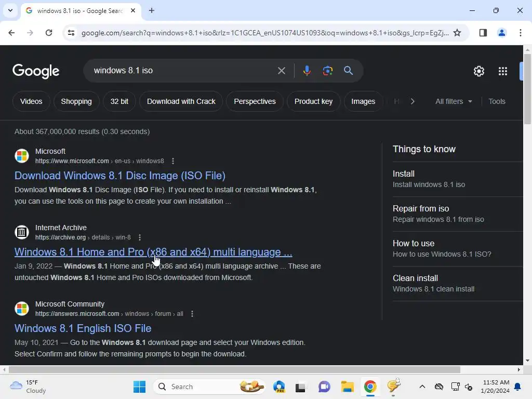Open Chrome's three-dot menu

[520, 33]
